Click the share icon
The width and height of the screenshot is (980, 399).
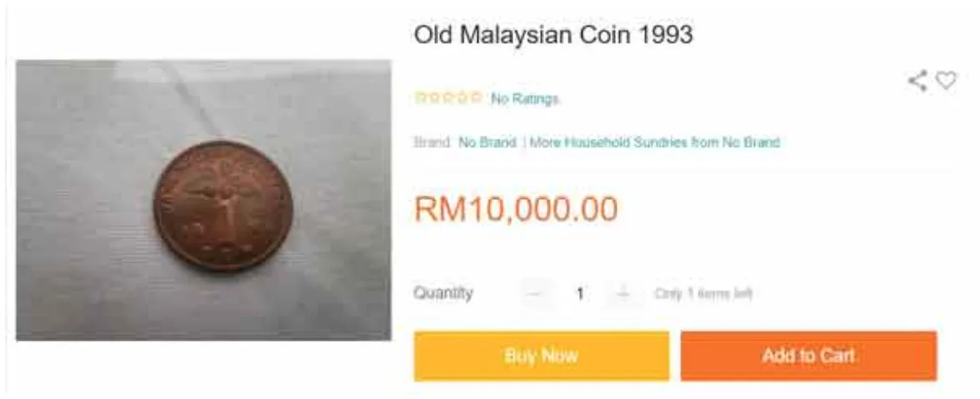917,81
